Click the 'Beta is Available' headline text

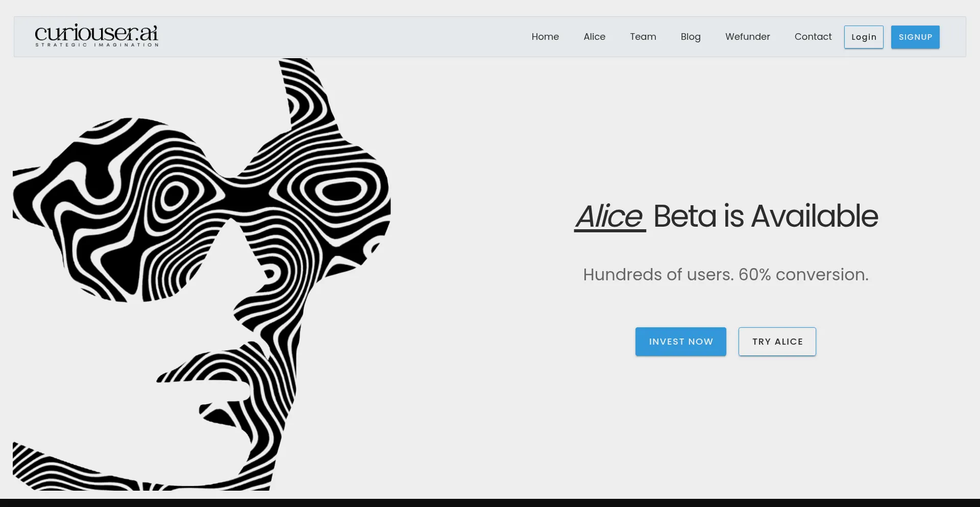point(765,216)
